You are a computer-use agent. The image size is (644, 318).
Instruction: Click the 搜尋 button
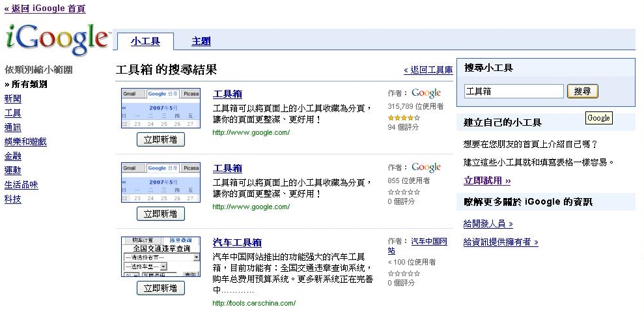pyautogui.click(x=582, y=91)
